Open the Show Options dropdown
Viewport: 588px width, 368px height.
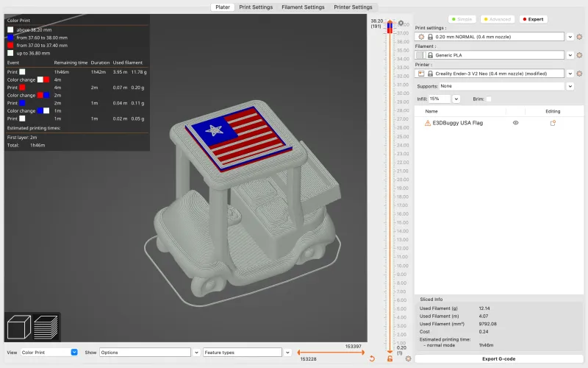(x=196, y=353)
